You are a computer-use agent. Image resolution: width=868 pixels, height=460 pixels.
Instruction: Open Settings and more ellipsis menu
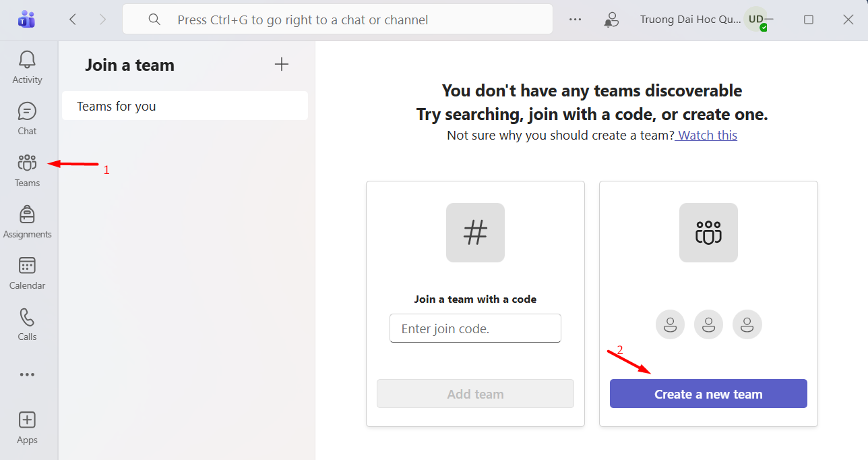[x=575, y=20]
